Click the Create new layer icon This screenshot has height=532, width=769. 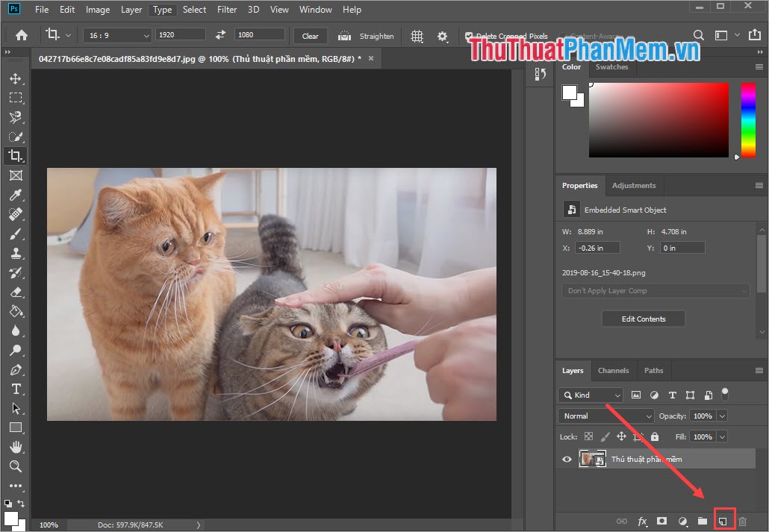click(x=723, y=521)
